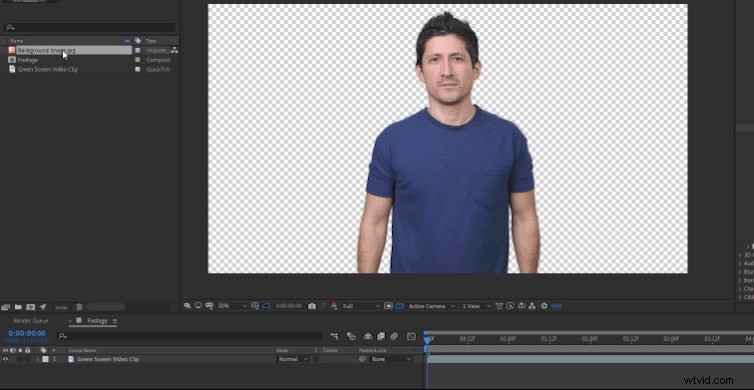Toggle the transparency grid button
Image resolution: width=754 pixels, height=390 pixels.
(400, 306)
